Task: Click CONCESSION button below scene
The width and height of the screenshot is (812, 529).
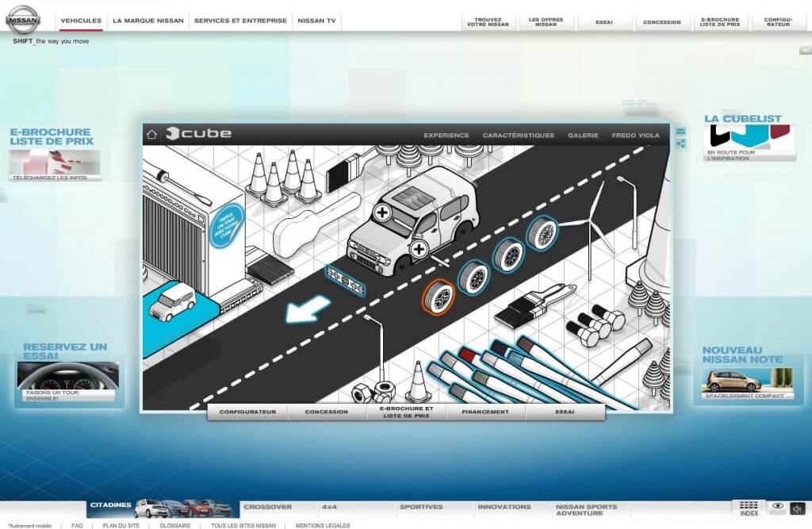Action: coord(326,412)
